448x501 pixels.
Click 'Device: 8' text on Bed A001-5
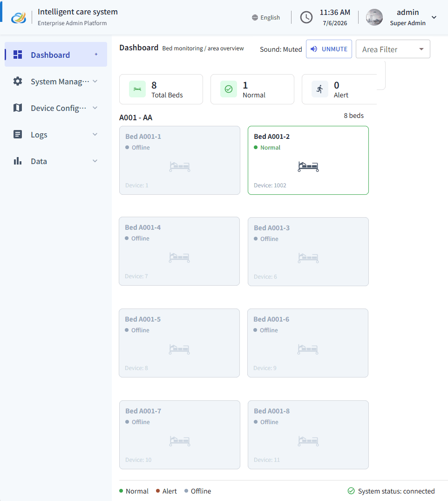136,368
